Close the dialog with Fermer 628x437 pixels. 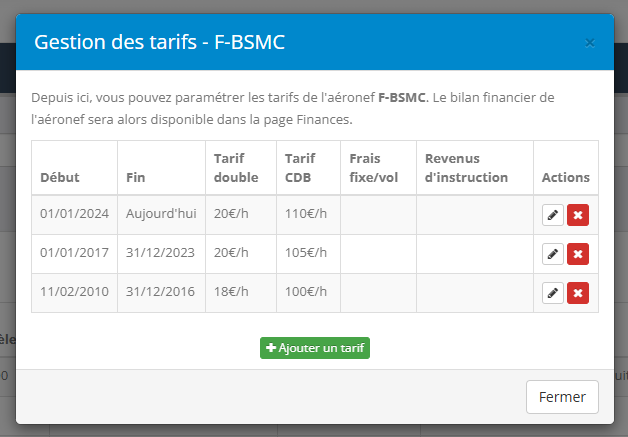pos(562,397)
